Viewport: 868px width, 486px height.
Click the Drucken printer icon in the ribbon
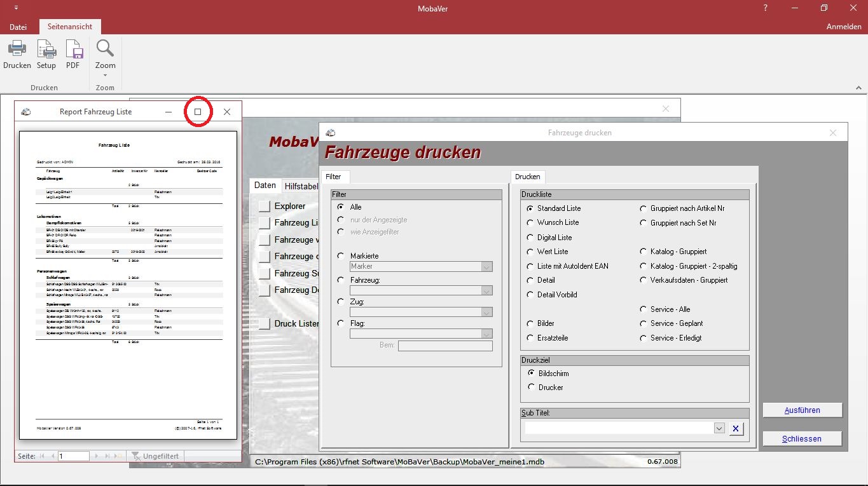click(17, 49)
